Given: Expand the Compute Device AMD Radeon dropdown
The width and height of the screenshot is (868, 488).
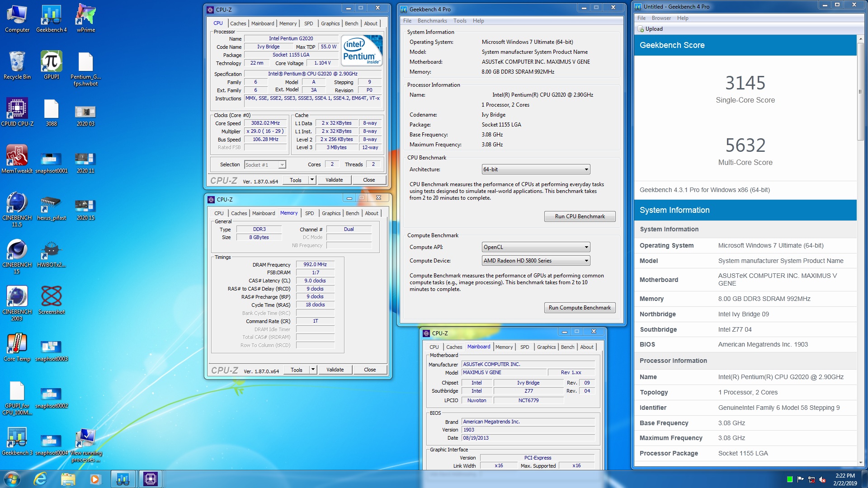Looking at the screenshot, I should (536, 261).
